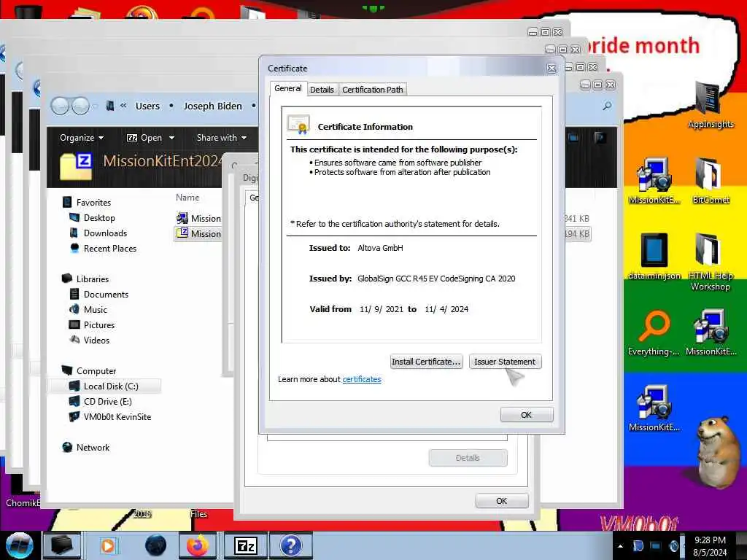Open the Certification Path tab
747x560 pixels.
point(373,90)
